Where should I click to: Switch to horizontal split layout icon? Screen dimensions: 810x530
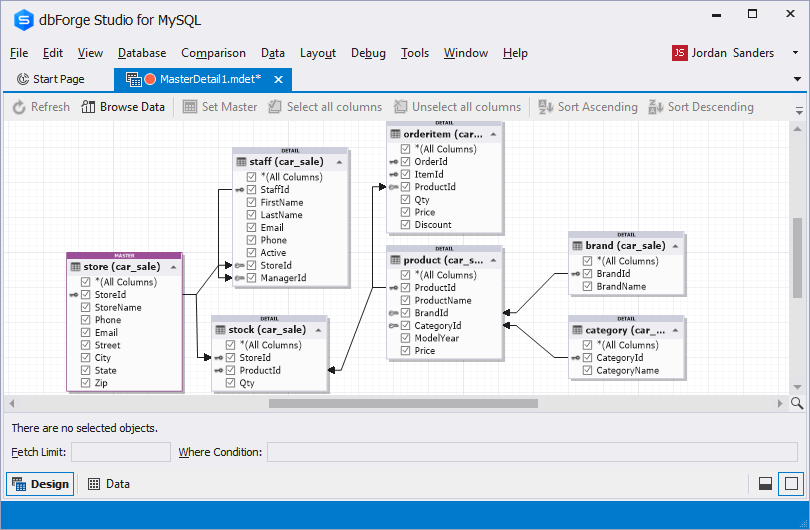pyautogui.click(x=765, y=484)
